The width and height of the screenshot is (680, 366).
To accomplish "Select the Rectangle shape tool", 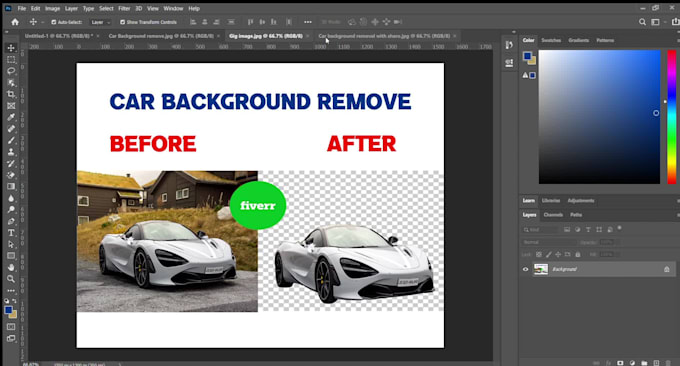I will pyautogui.click(x=11, y=256).
